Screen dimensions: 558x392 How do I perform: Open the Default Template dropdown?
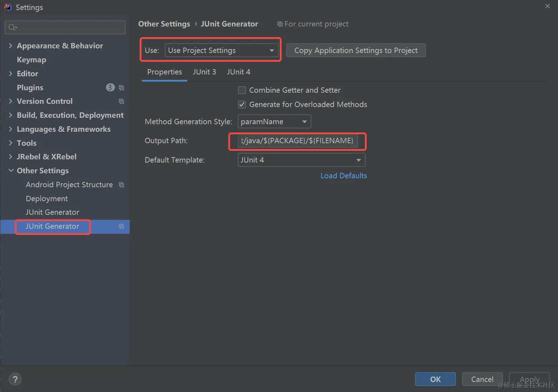coord(302,160)
